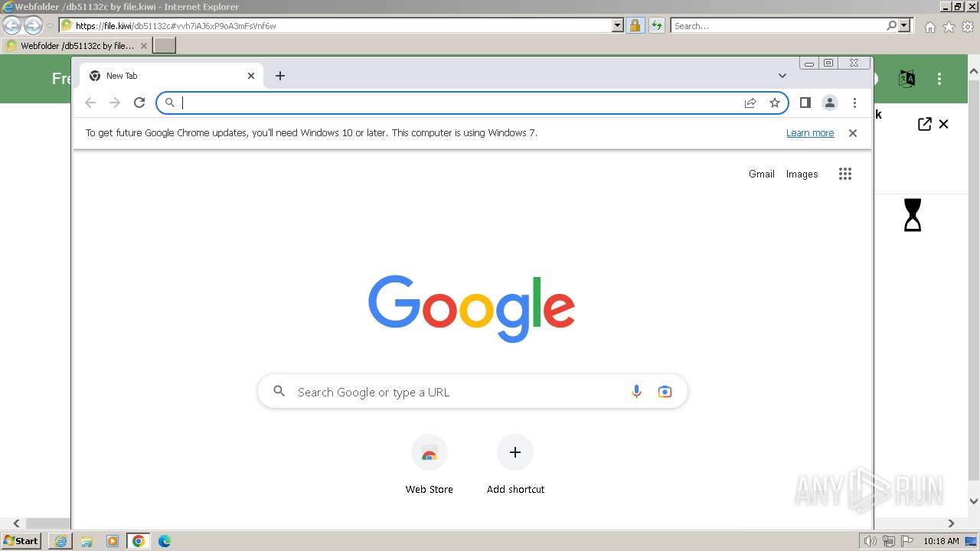The width and height of the screenshot is (980, 551).
Task: Go to the IE home page
Action: click(929, 27)
